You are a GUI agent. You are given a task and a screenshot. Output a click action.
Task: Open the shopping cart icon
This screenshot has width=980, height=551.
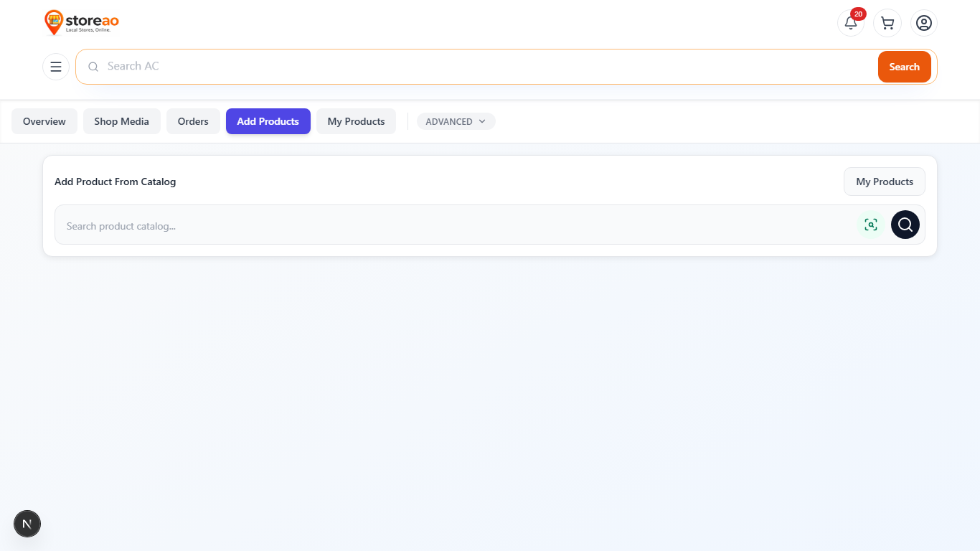coord(887,23)
